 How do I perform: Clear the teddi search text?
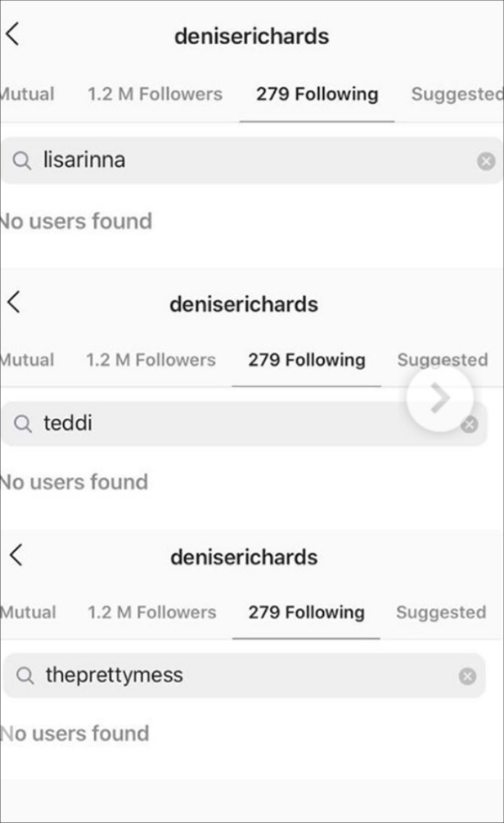point(470,424)
